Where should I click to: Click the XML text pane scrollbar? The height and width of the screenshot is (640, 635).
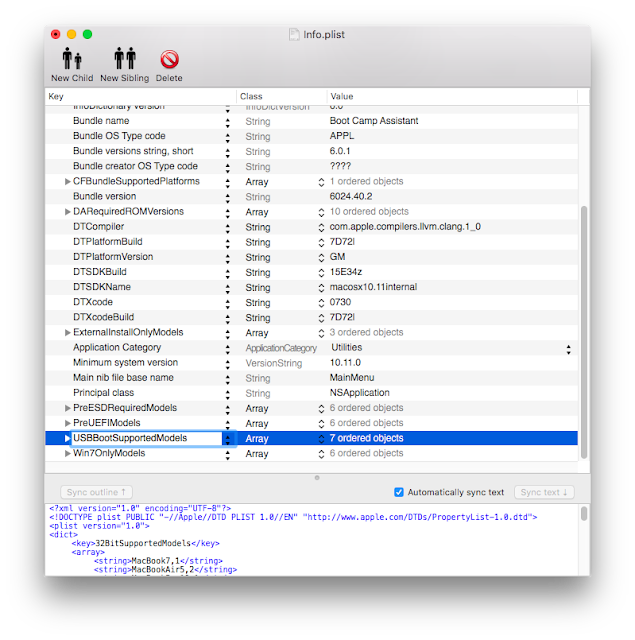point(584,513)
